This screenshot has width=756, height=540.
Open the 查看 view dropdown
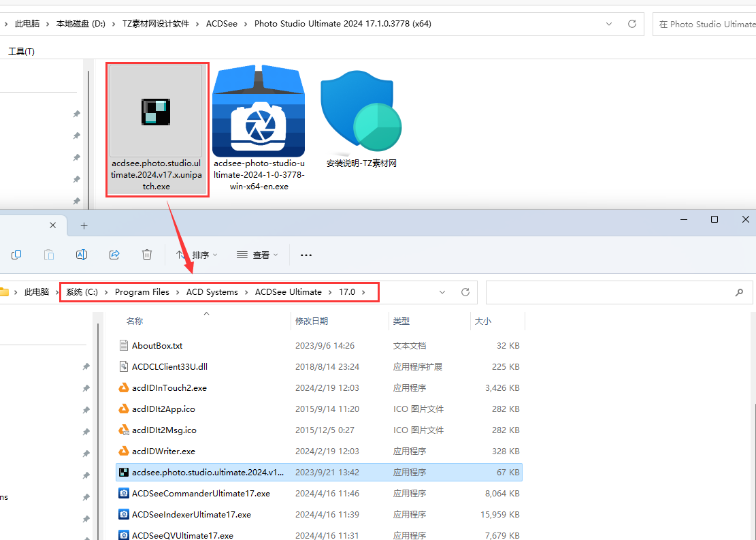(257, 255)
